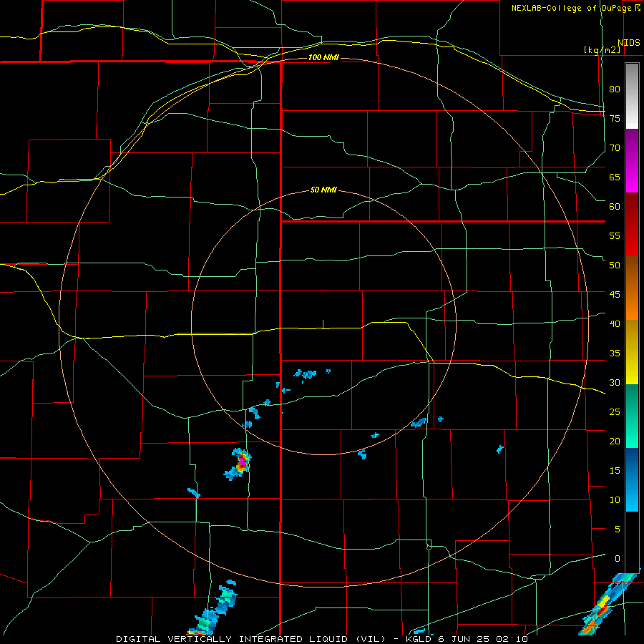This screenshot has width=644, height=644.
Task: Select the 100 NMI range ring label
Action: [323, 57]
